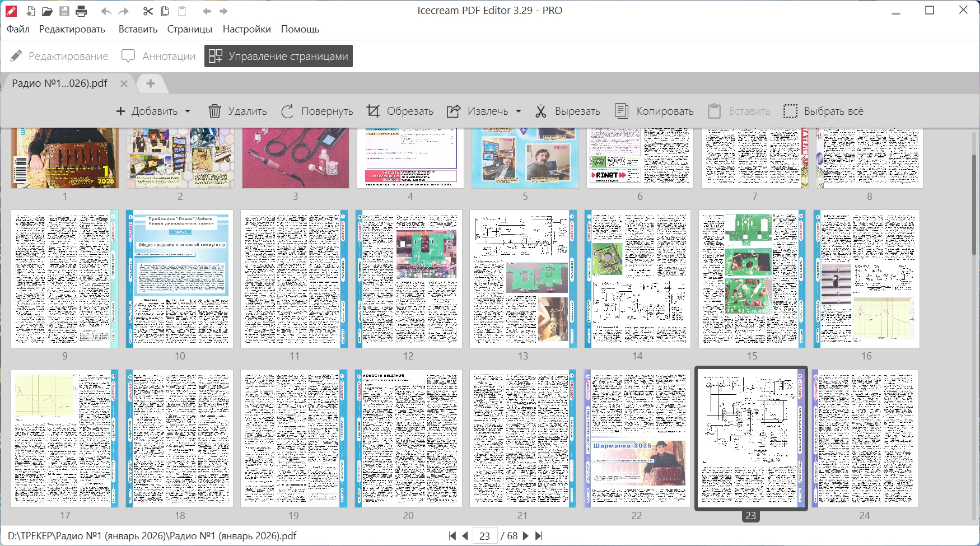This screenshot has height=546, width=980.
Task: Delete the selected page with Удалить
Action: (x=237, y=111)
